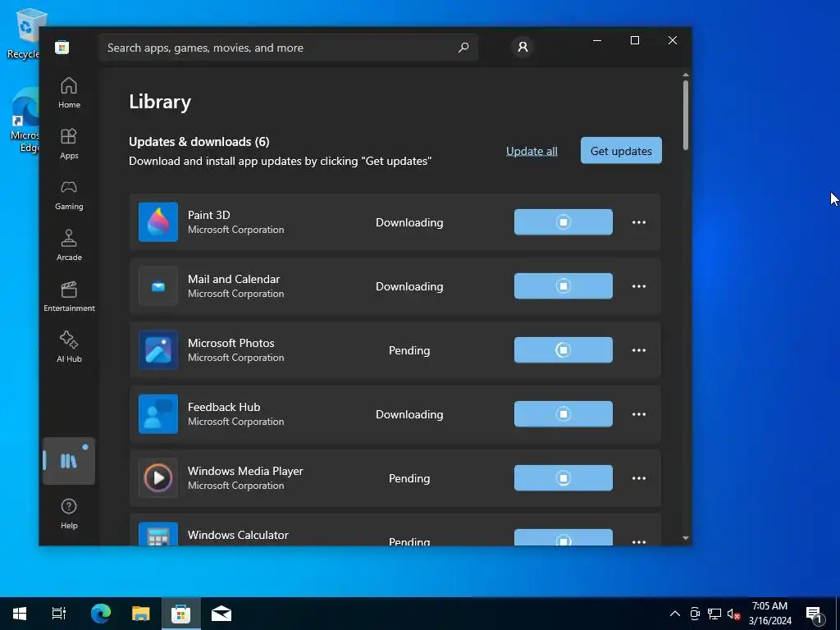
Task: Open the Help section
Action: [69, 514]
